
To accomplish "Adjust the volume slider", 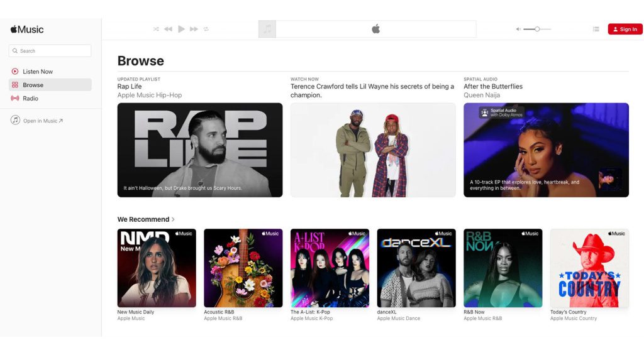I will pyautogui.click(x=537, y=29).
